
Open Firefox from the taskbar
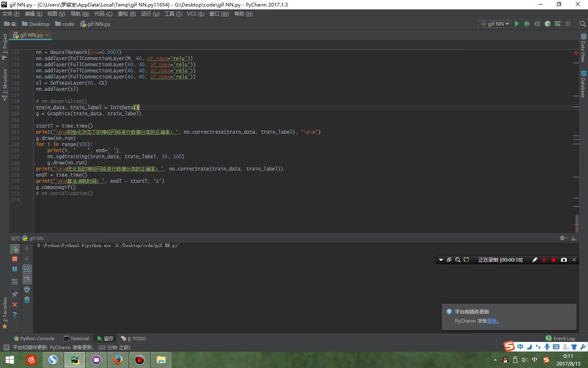[118, 360]
